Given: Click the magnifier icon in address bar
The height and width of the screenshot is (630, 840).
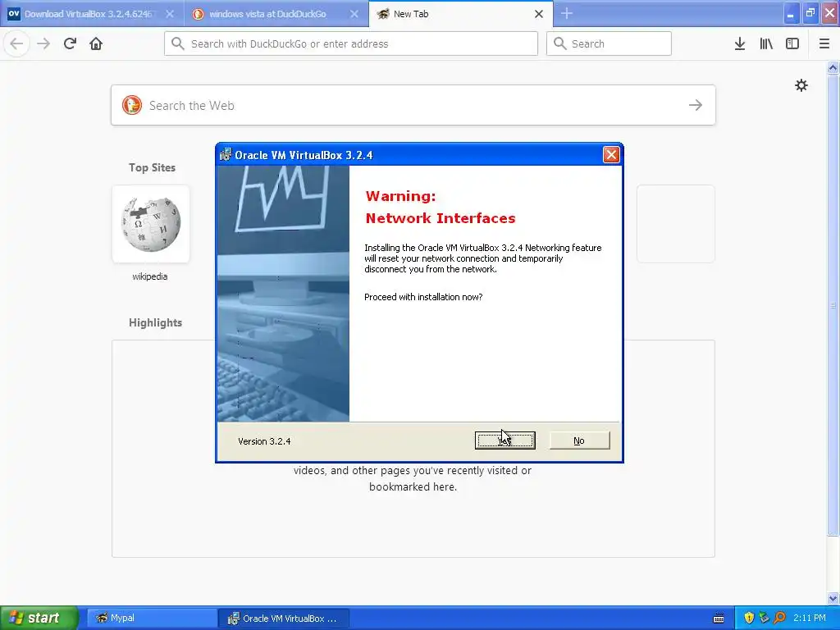Looking at the screenshot, I should coord(177,43).
